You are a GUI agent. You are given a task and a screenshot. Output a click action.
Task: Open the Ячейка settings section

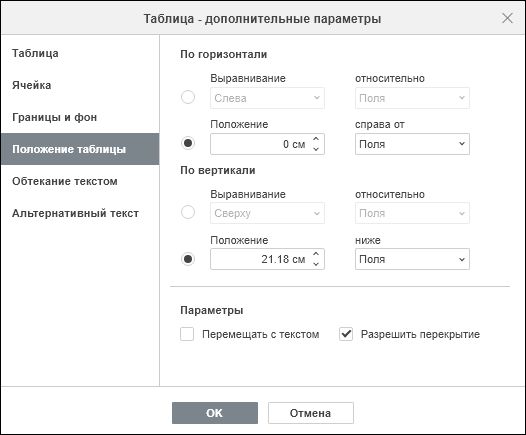80,85
